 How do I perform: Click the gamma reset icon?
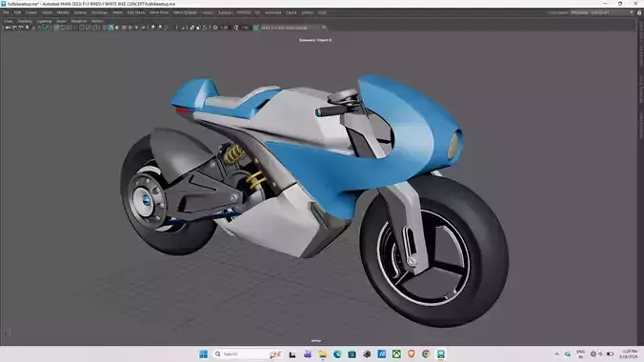click(x=235, y=28)
